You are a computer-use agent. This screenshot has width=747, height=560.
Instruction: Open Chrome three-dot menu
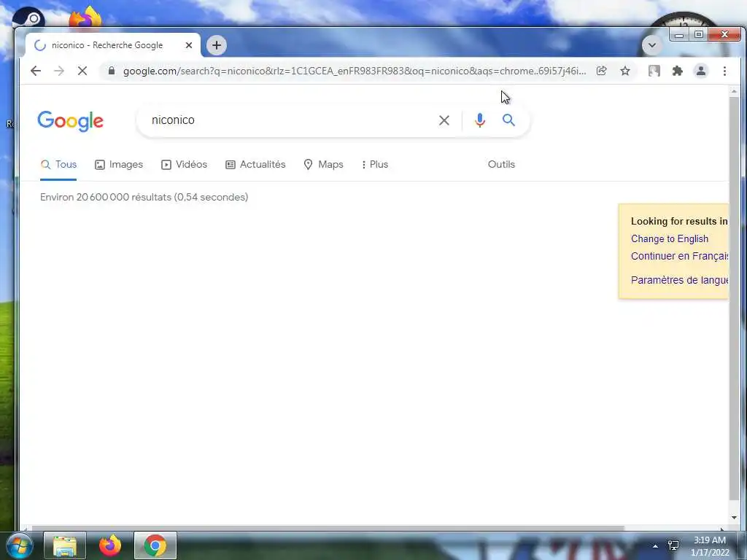[724, 71]
